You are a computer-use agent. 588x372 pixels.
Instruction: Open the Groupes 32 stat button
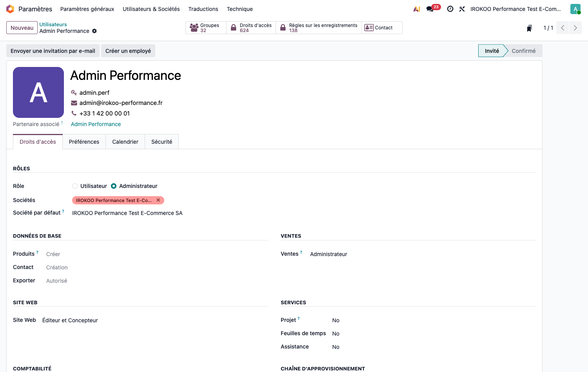[206, 28]
